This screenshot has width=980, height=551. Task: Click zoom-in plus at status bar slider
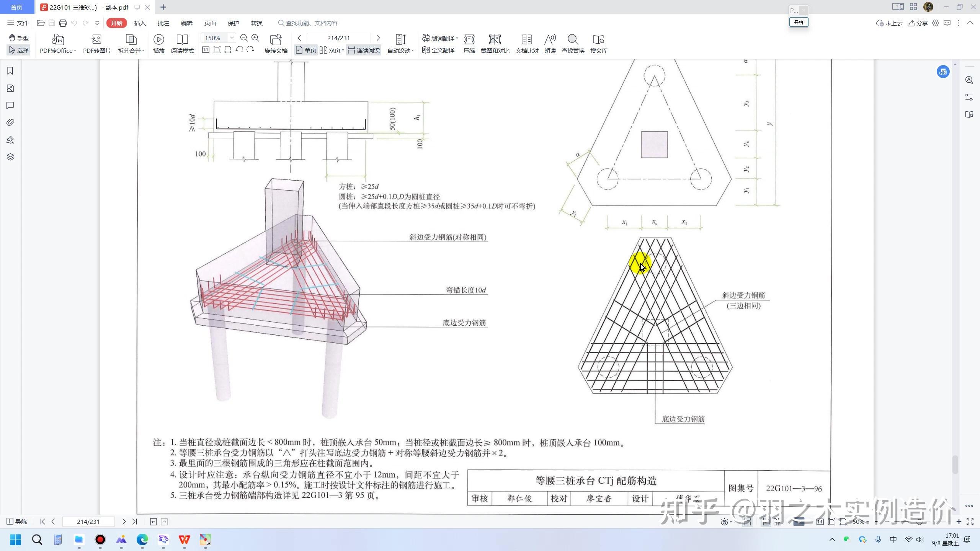(x=959, y=522)
